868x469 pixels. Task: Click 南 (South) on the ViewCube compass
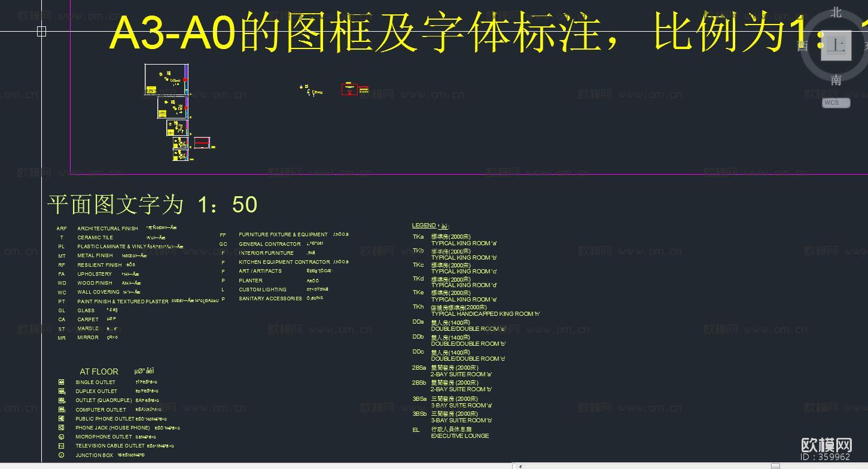click(x=836, y=78)
